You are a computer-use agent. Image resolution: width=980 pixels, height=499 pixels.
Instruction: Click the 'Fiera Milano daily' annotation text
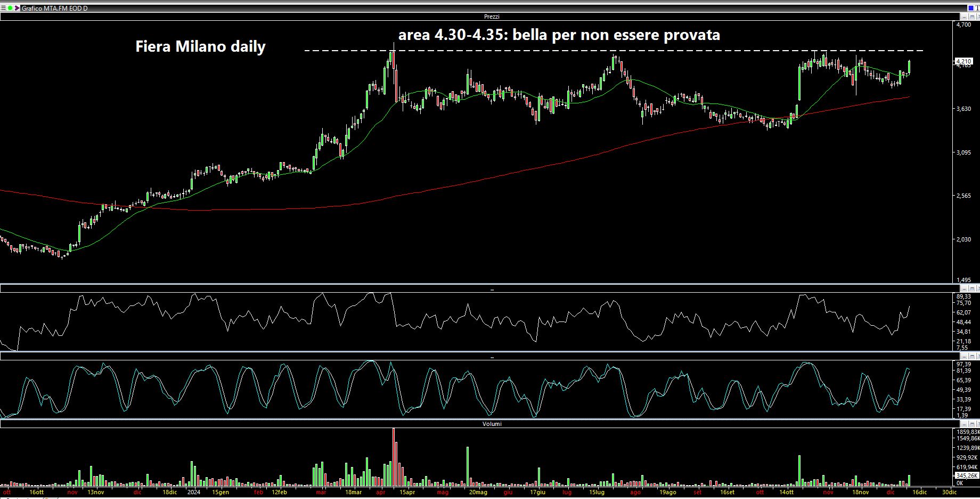pyautogui.click(x=200, y=47)
